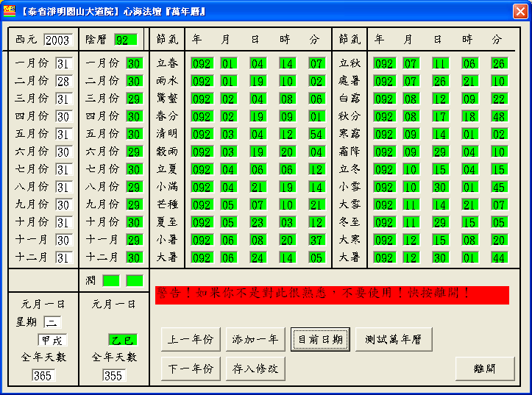Viewport: 532px width, 395px height.
Task: Select the 西元 year field showing 2003
Action: coord(58,40)
